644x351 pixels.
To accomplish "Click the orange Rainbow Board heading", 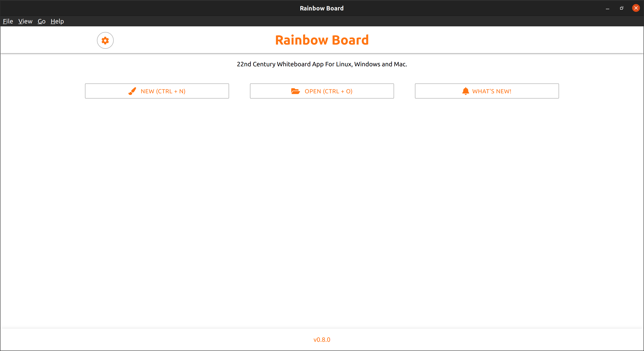I will pos(322,40).
